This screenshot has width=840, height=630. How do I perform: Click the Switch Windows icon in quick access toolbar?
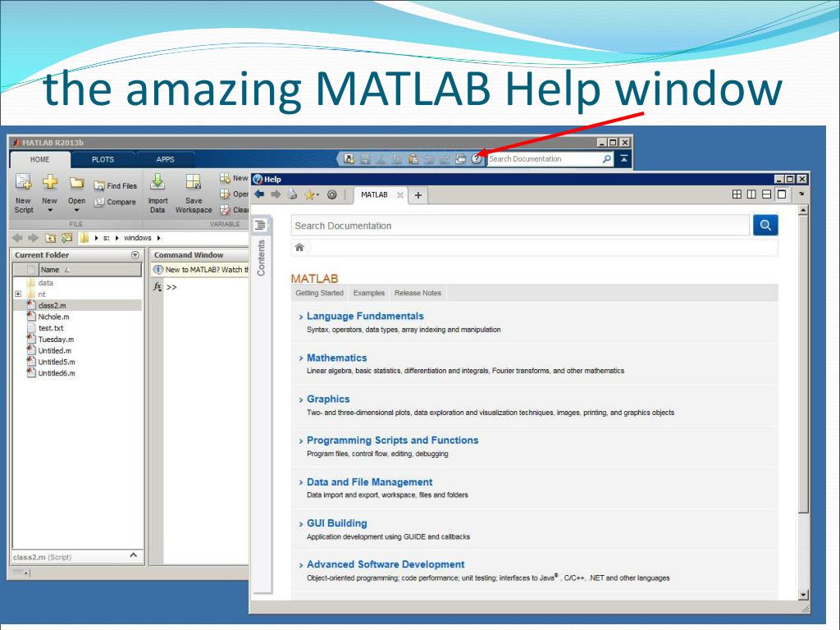click(x=460, y=159)
